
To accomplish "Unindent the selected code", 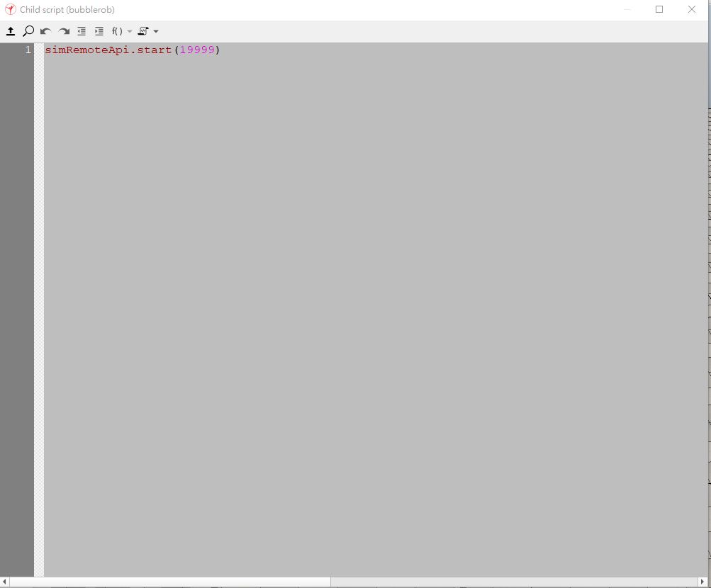I will coord(82,31).
